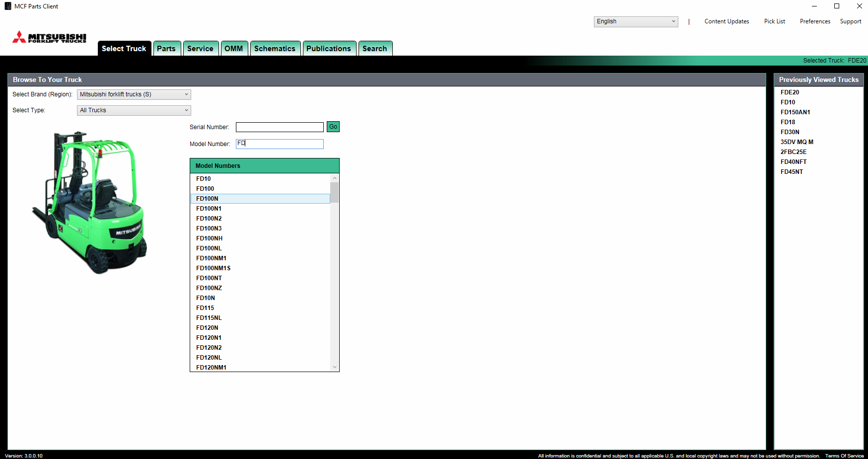Click the MCF Parts Client app icon
Screen dimensions: 868x459
coord(7,6)
